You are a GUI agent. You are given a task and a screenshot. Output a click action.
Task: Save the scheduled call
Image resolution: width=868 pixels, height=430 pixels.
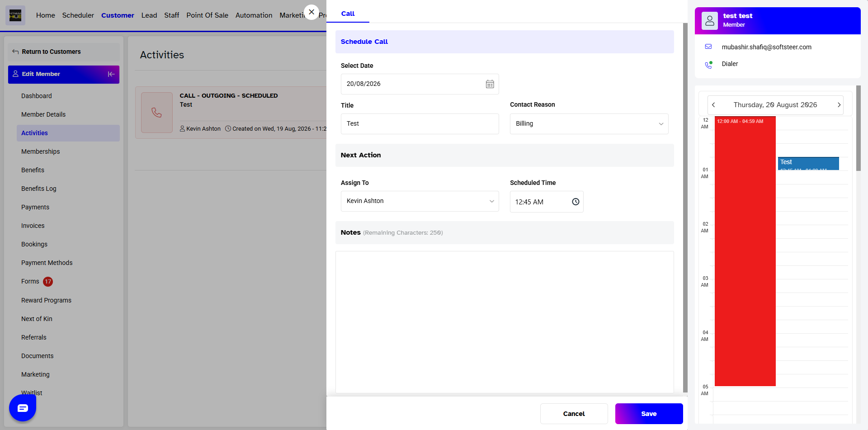tap(649, 414)
